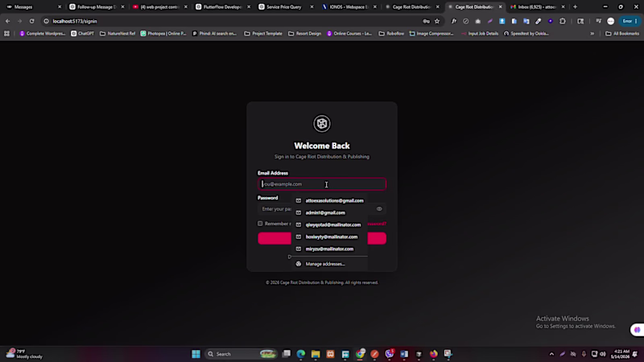Image resolution: width=644 pixels, height=362 pixels.
Task: Open the weather widget showing Mostly cloudy
Action: point(24,354)
